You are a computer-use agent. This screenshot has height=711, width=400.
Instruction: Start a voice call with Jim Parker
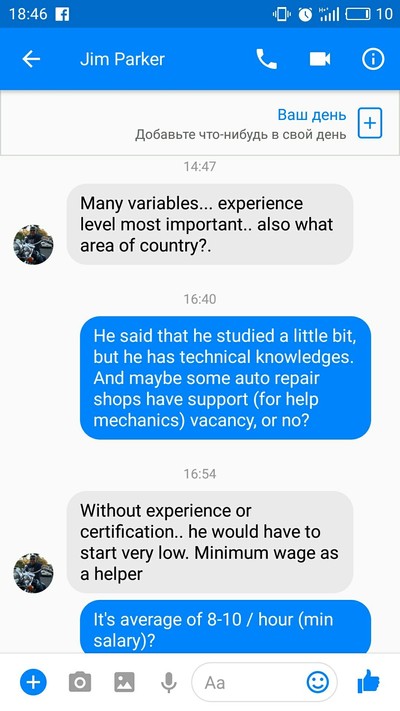[x=267, y=59]
